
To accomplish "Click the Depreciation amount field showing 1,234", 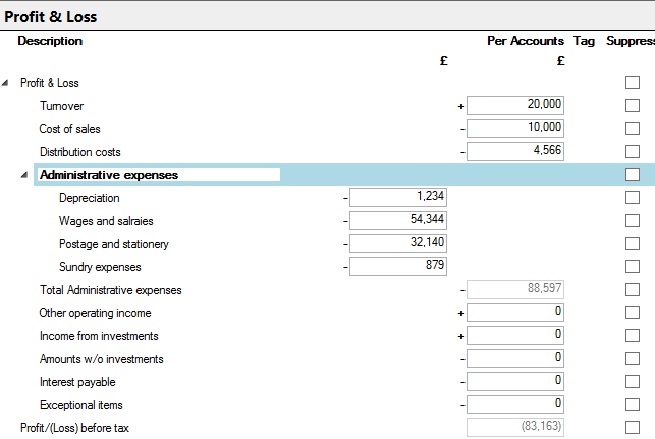I will [398, 197].
